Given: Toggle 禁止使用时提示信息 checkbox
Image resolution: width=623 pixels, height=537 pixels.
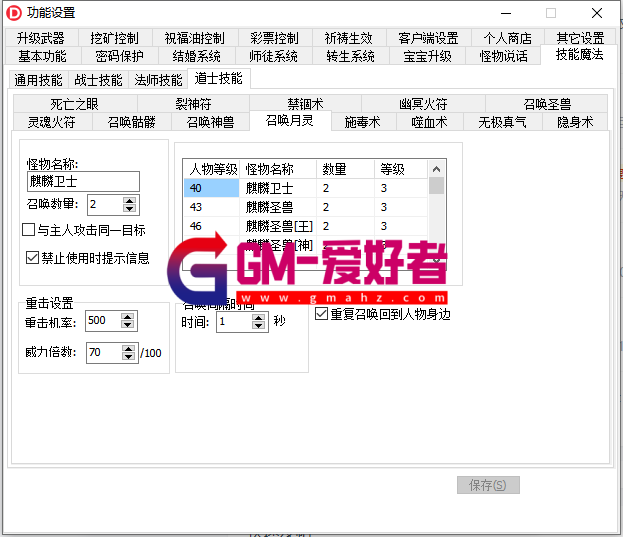Looking at the screenshot, I should tap(32, 257).
